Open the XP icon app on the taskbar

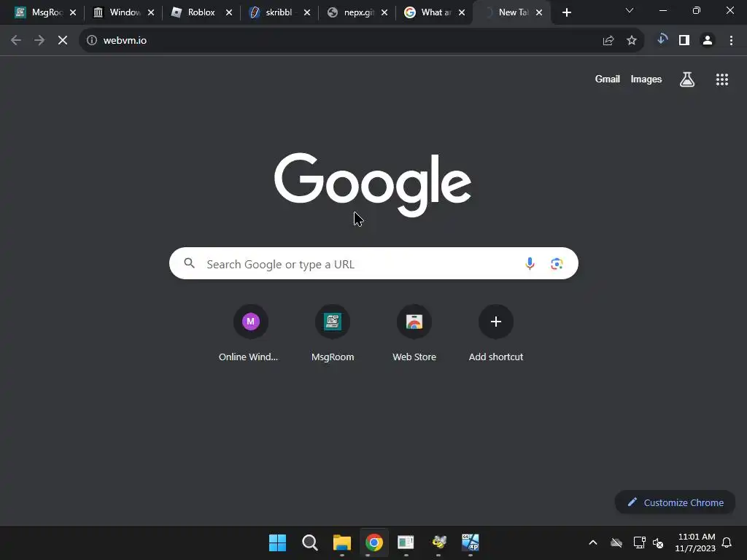[x=471, y=542]
